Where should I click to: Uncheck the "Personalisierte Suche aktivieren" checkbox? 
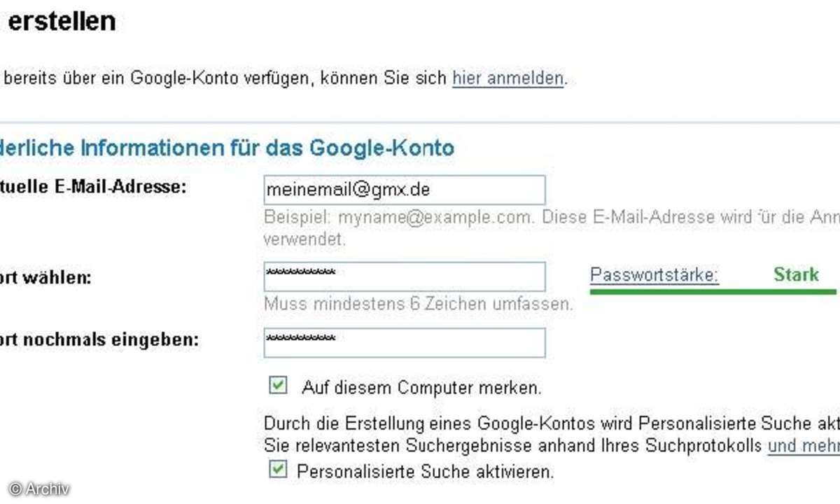(x=279, y=470)
